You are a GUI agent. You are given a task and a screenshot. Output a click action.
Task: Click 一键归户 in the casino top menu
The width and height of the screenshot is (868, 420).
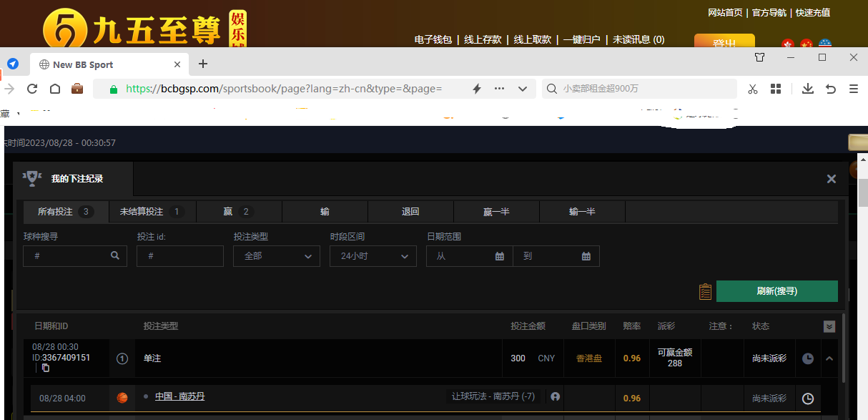pyautogui.click(x=581, y=40)
